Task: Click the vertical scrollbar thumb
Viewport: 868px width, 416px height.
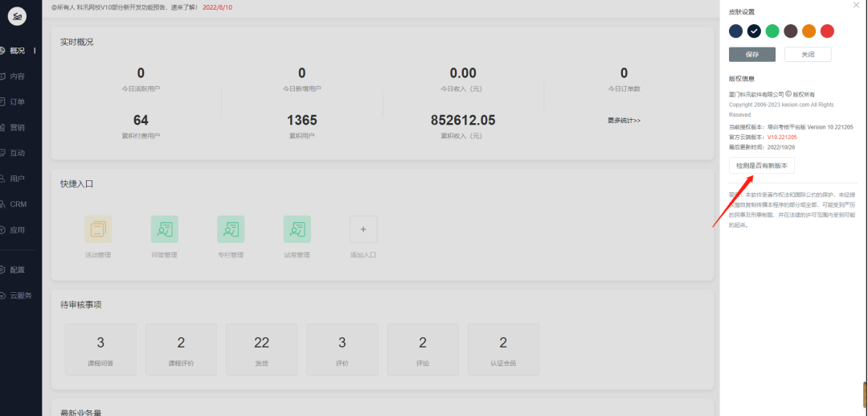Action: (866, 395)
